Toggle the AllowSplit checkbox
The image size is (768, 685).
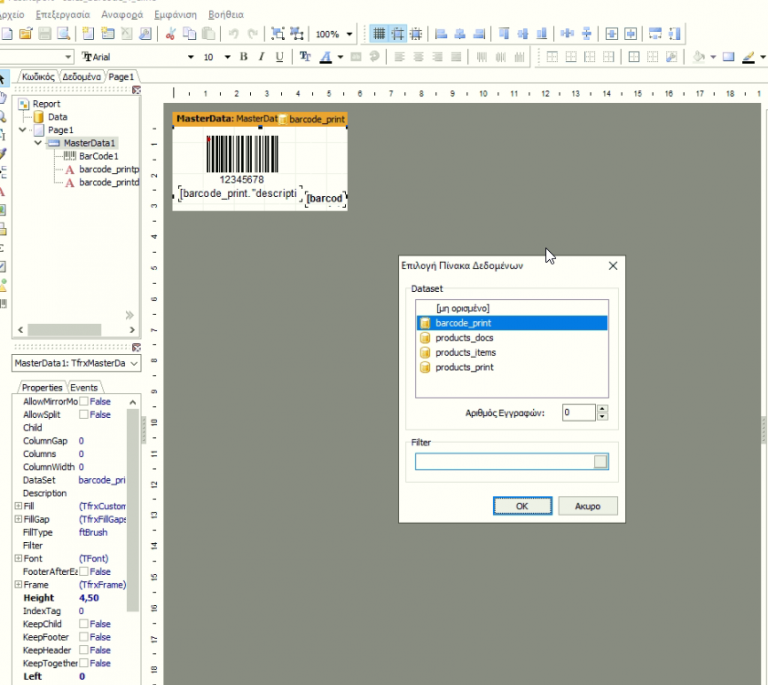tap(84, 415)
